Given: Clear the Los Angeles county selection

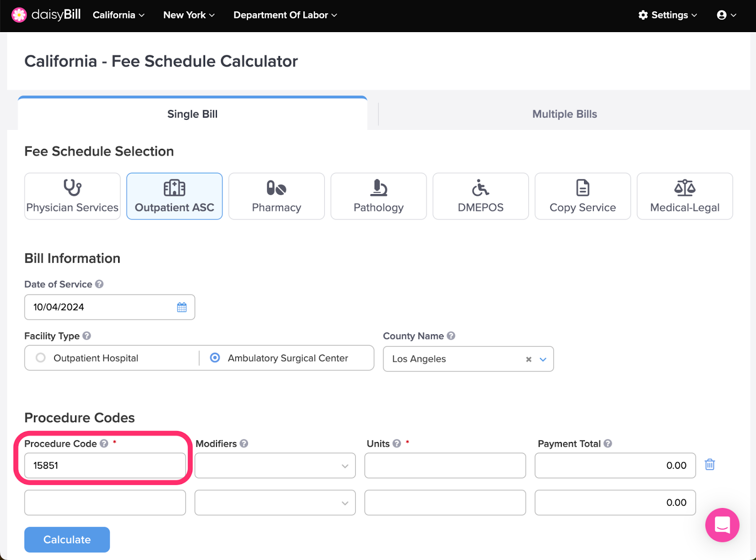Looking at the screenshot, I should [x=529, y=359].
